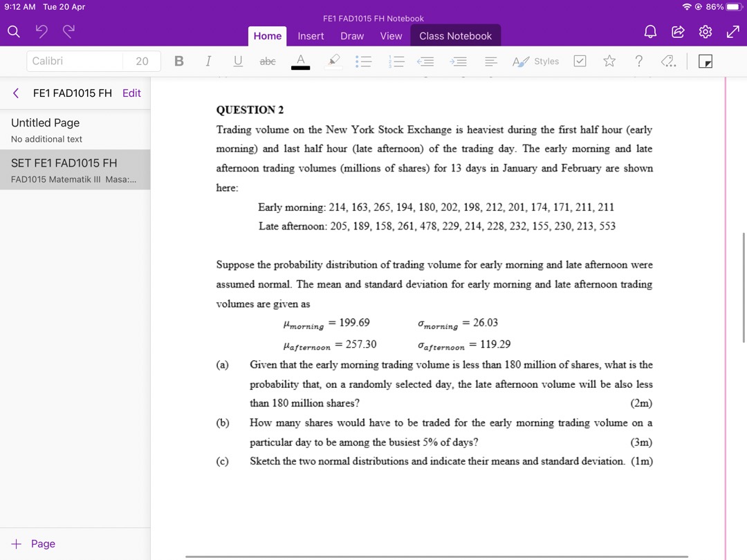
Task: Open the font size selector
Action: (142, 61)
